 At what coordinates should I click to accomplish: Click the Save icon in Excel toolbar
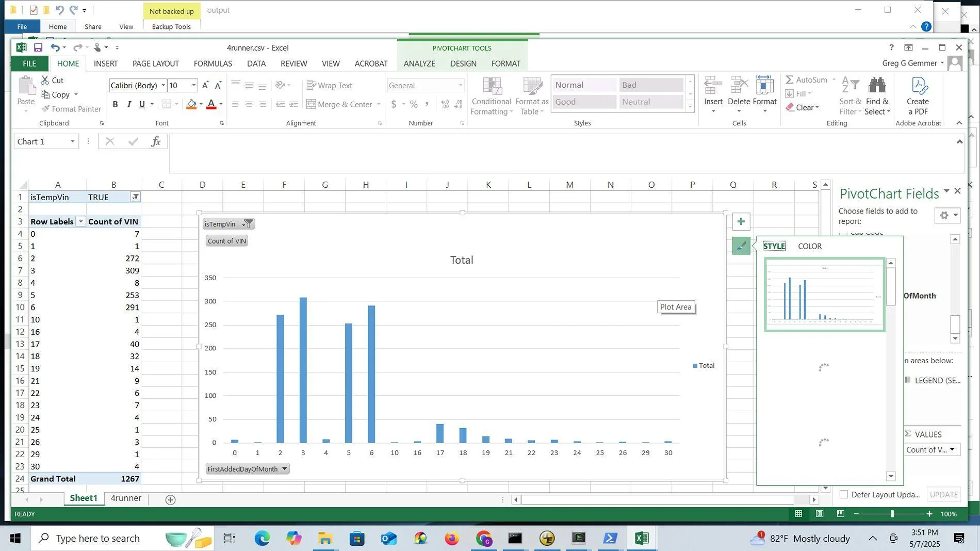pyautogui.click(x=38, y=47)
